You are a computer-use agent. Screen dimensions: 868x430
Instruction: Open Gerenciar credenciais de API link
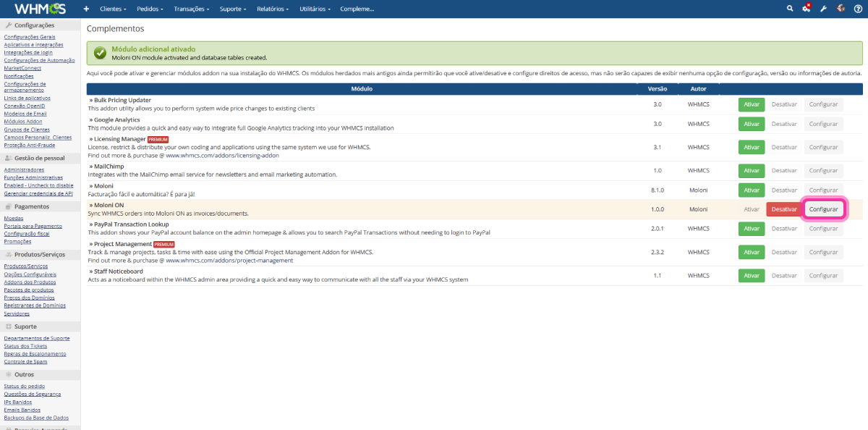(38, 193)
